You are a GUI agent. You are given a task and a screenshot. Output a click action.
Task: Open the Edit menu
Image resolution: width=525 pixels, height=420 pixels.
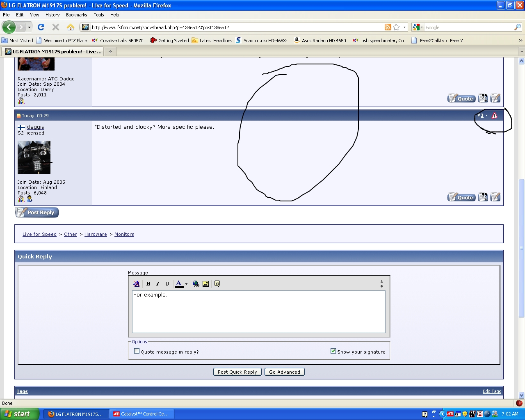pyautogui.click(x=20, y=15)
